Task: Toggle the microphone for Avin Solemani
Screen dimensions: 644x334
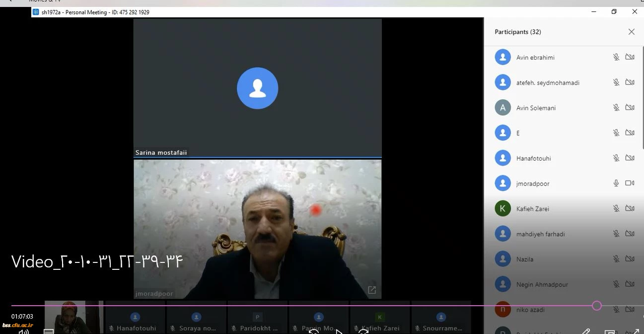Action: (x=616, y=108)
